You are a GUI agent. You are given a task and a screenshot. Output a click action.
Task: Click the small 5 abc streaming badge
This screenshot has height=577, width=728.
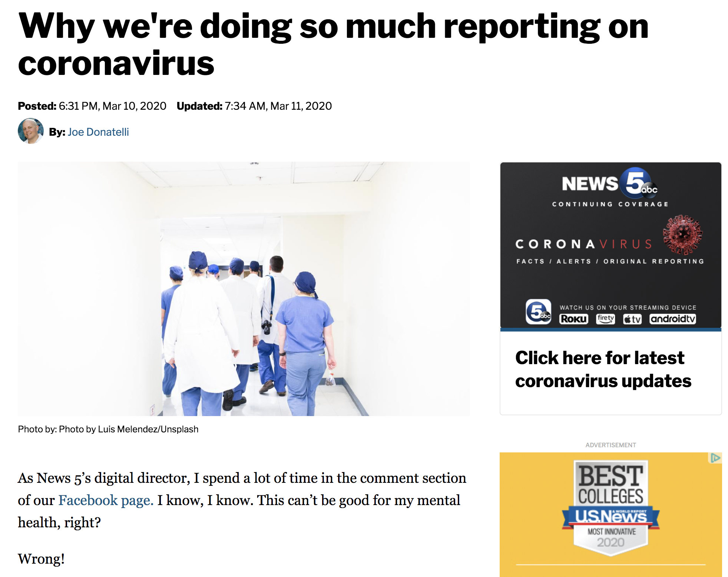click(x=538, y=312)
